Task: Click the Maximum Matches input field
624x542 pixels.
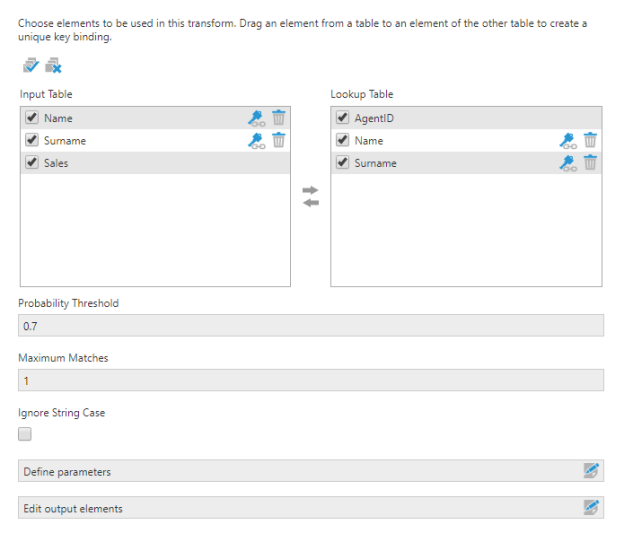Action: click(310, 381)
